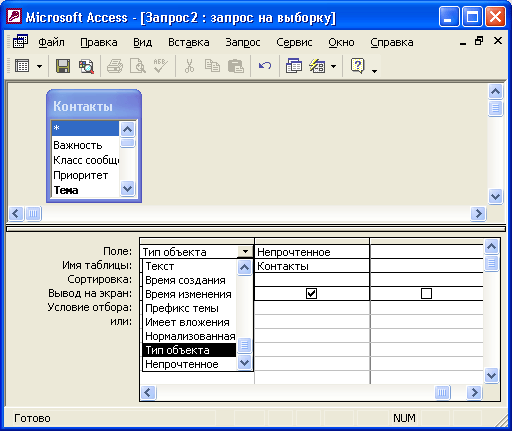Open toolbar options arrow after Help
The image size is (512, 431).
click(374, 71)
